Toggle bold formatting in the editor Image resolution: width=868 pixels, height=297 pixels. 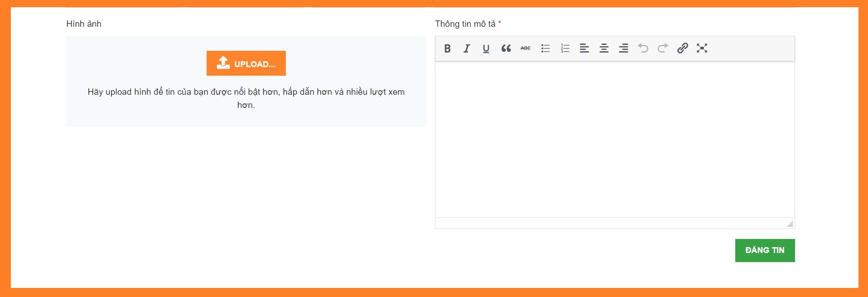(447, 49)
